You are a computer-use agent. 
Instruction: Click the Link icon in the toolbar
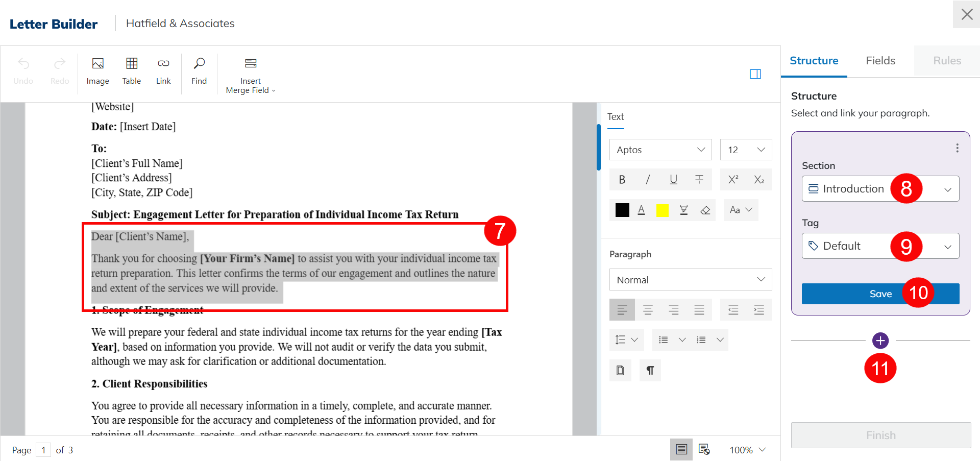[163, 70]
